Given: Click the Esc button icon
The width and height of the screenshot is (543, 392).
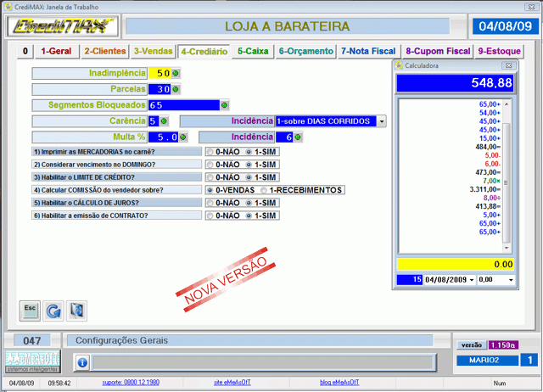Looking at the screenshot, I should (x=29, y=310).
